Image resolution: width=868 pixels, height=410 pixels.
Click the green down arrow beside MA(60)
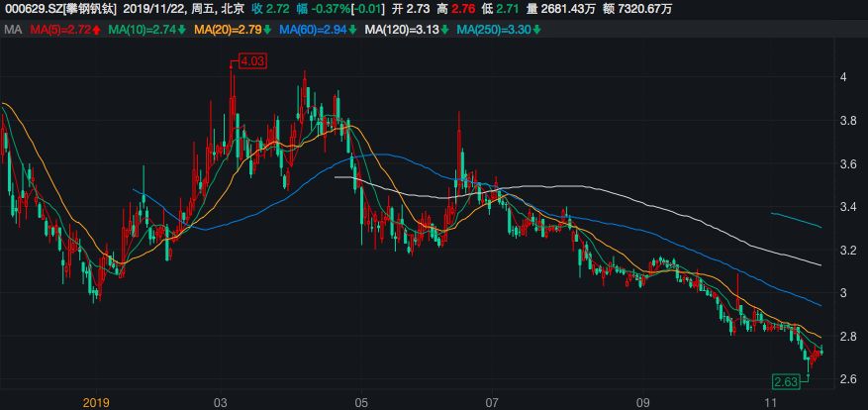point(353,31)
